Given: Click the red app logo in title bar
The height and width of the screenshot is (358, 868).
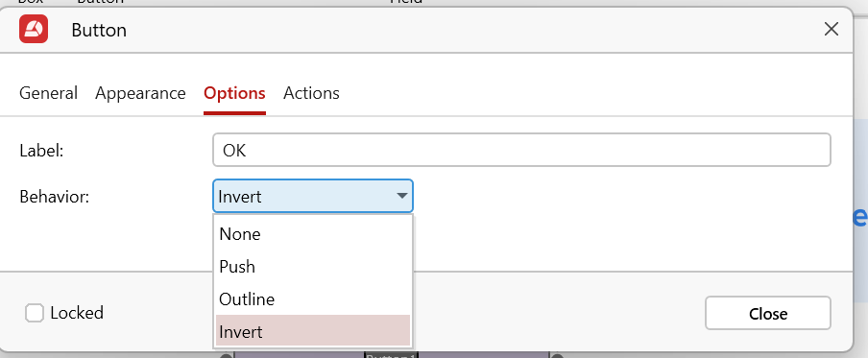Looking at the screenshot, I should pyautogui.click(x=34, y=29).
